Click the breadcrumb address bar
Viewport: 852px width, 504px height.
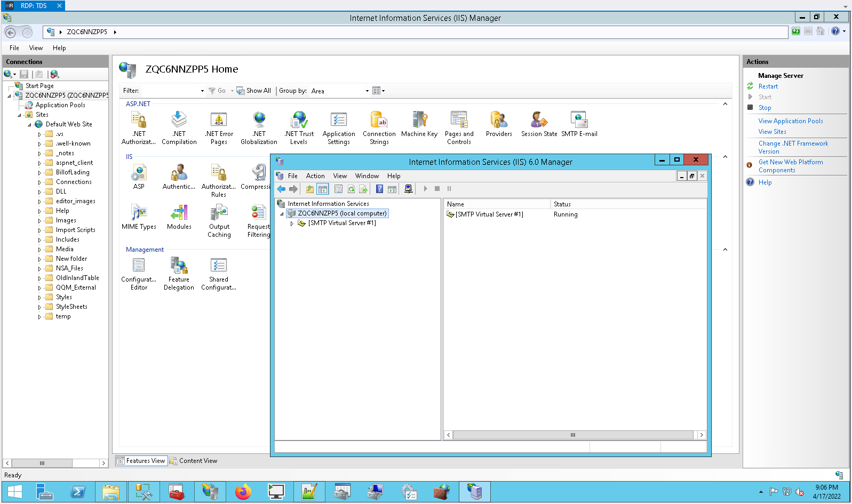tap(415, 32)
